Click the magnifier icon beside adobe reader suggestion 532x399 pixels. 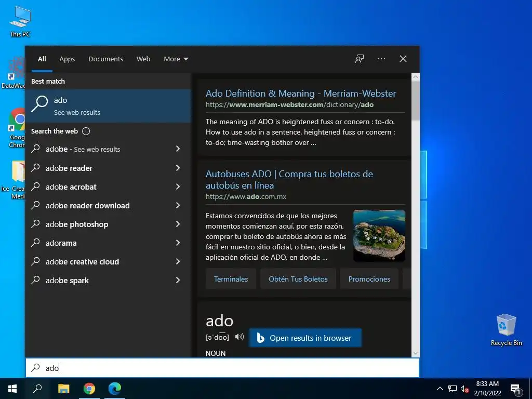[x=36, y=168]
